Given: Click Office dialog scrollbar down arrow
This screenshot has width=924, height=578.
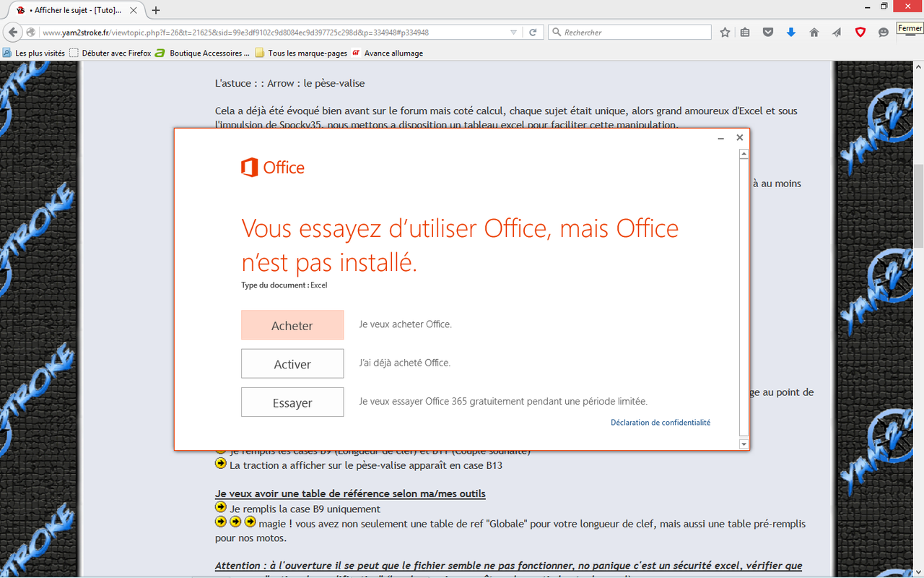Looking at the screenshot, I should pyautogui.click(x=744, y=444).
